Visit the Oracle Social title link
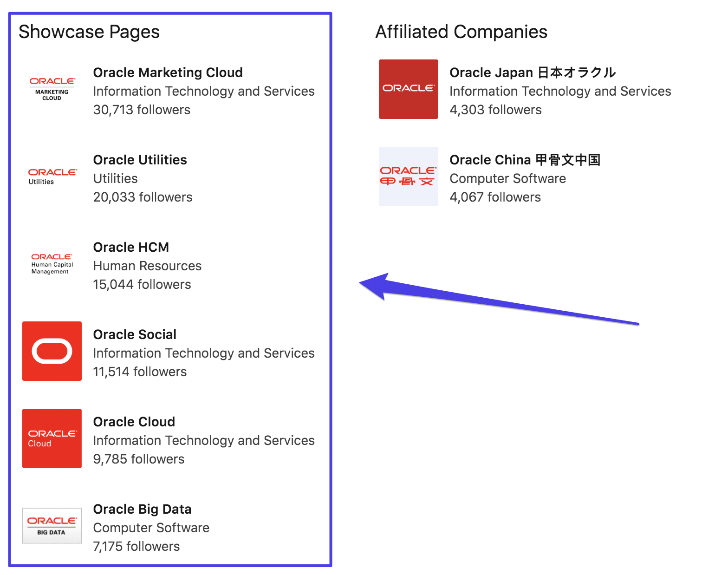The height and width of the screenshot is (575, 728). (x=135, y=334)
